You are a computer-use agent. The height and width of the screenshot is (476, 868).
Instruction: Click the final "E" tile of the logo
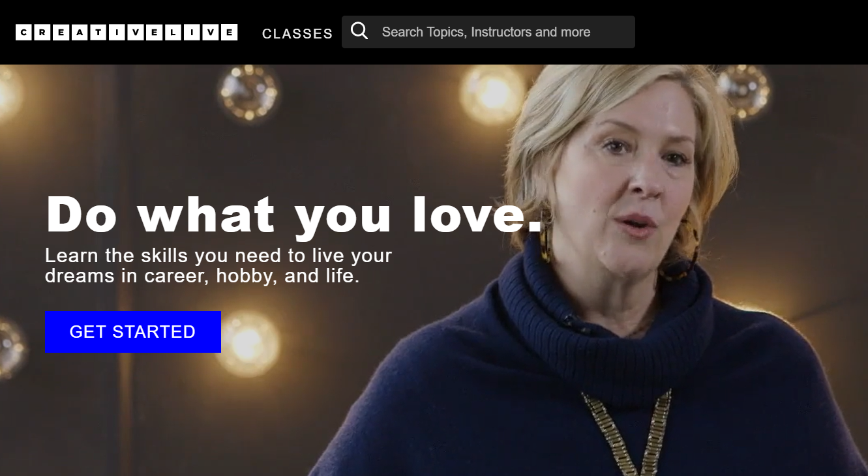point(230,33)
